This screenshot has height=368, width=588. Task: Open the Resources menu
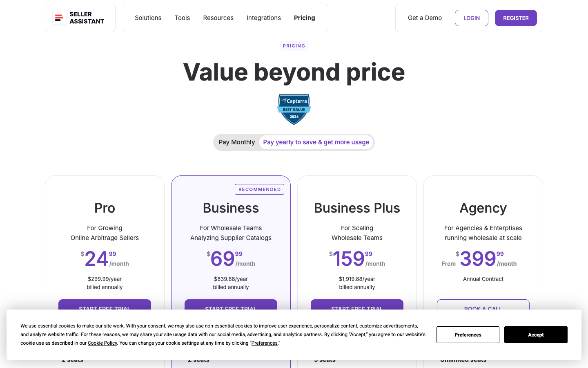click(218, 18)
